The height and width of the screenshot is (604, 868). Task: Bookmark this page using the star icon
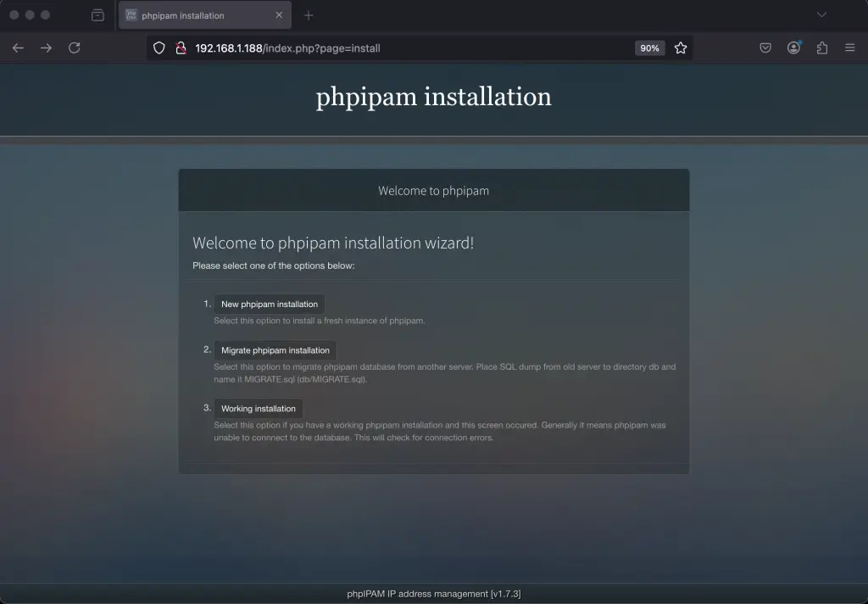[681, 48]
